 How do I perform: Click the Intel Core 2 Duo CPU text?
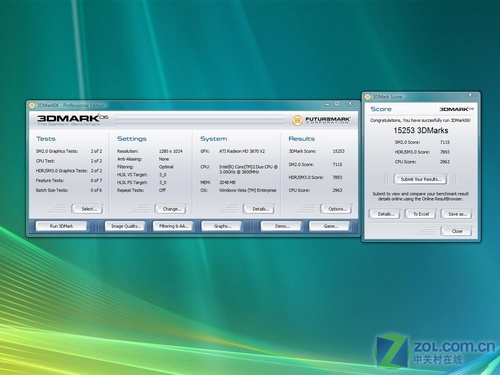pyautogui.click(x=248, y=169)
